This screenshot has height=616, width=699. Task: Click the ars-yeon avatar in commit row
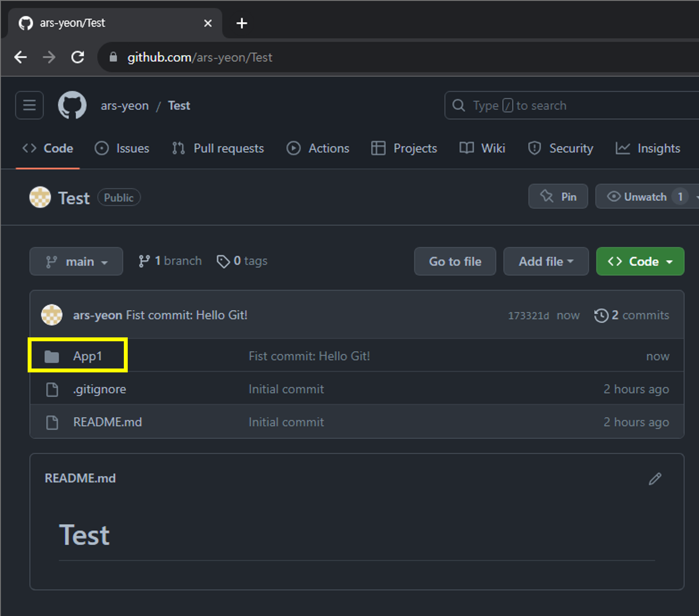[x=52, y=315]
